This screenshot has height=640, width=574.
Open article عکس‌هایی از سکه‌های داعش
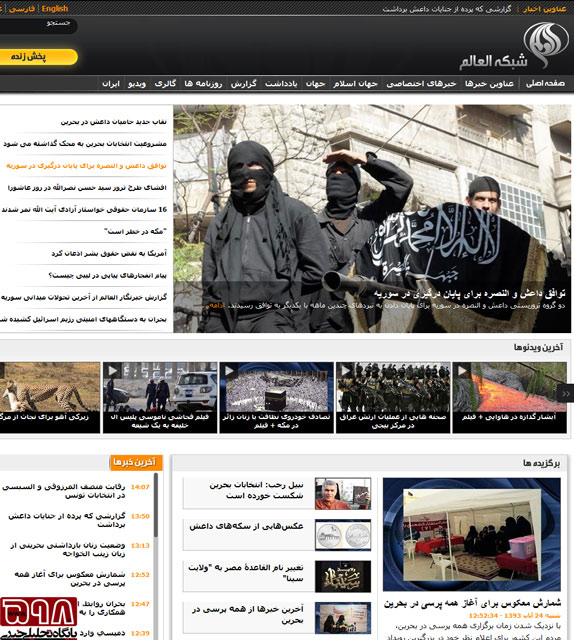tap(246, 526)
